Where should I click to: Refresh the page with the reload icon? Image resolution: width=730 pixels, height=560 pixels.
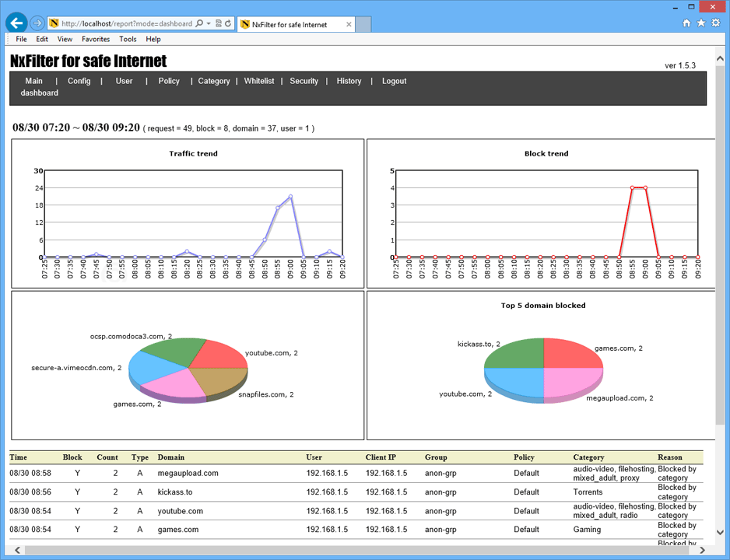[228, 24]
